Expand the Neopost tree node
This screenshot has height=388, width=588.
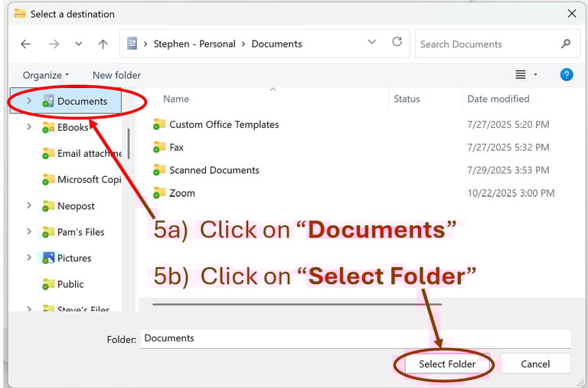29,205
